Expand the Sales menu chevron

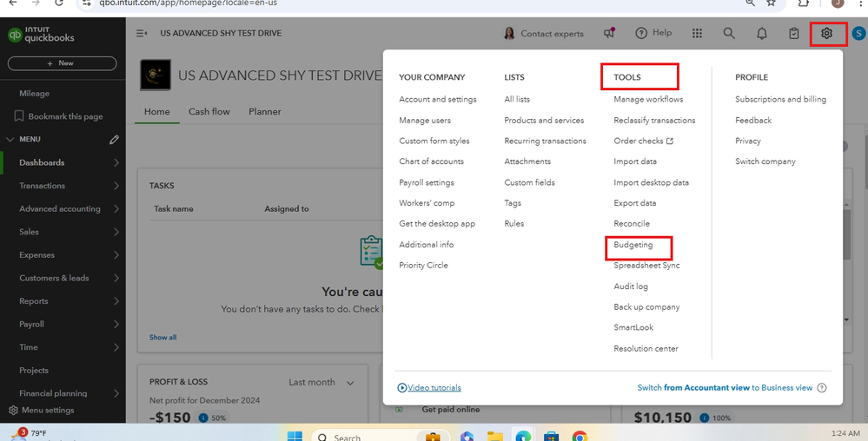(x=116, y=232)
